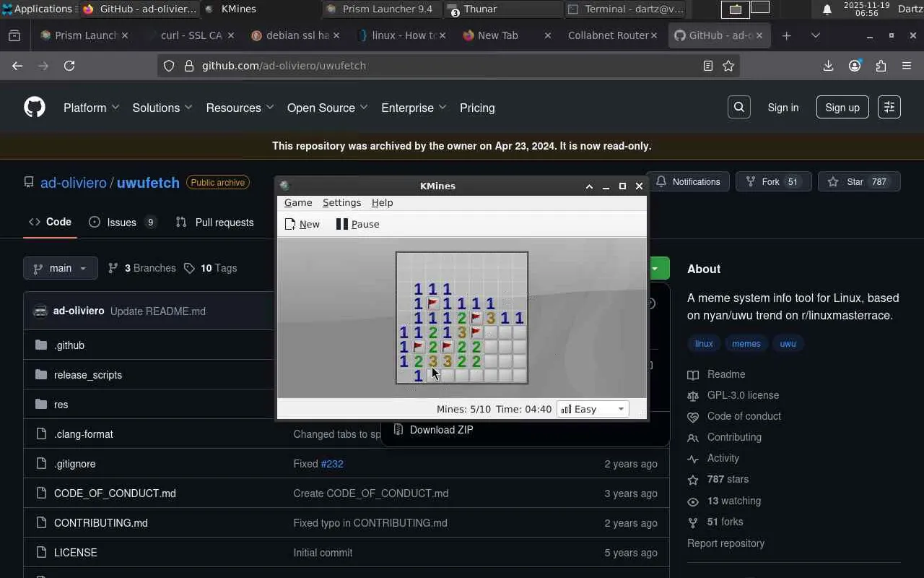This screenshot has height=578, width=924.
Task: Click the GitHub logo icon
Action: (x=35, y=108)
